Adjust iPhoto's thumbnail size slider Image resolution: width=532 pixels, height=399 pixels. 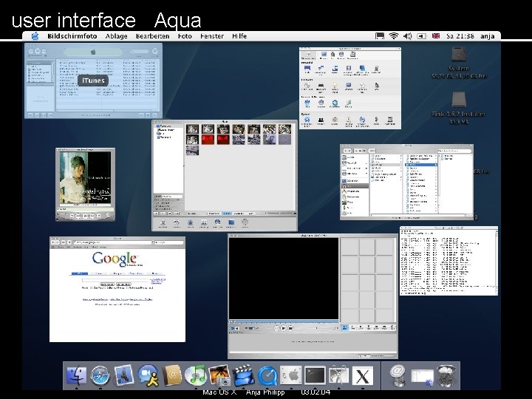pyautogui.click(x=279, y=214)
